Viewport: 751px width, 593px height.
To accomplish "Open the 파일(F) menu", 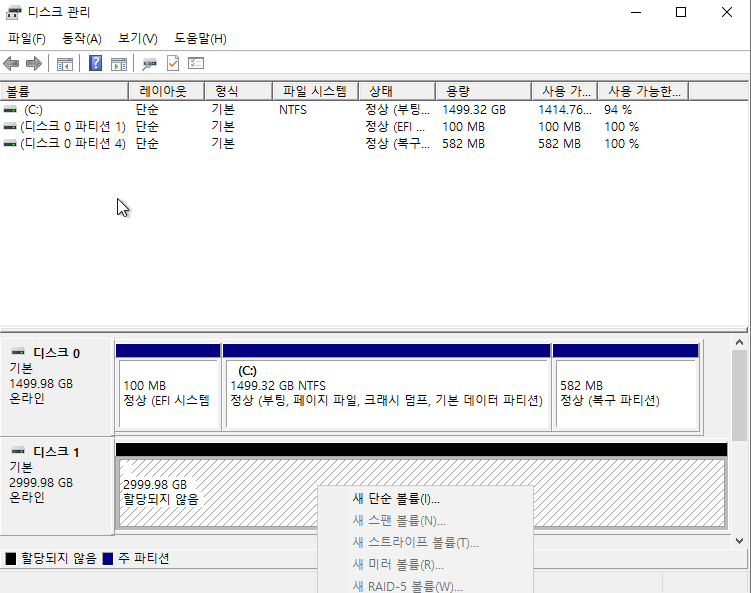I will [27, 38].
